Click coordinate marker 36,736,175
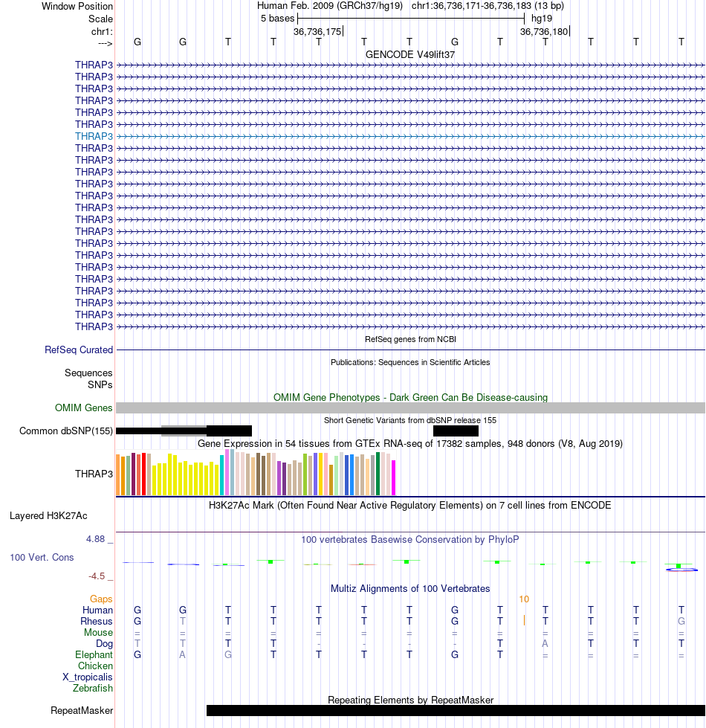706x728 pixels. [x=317, y=31]
